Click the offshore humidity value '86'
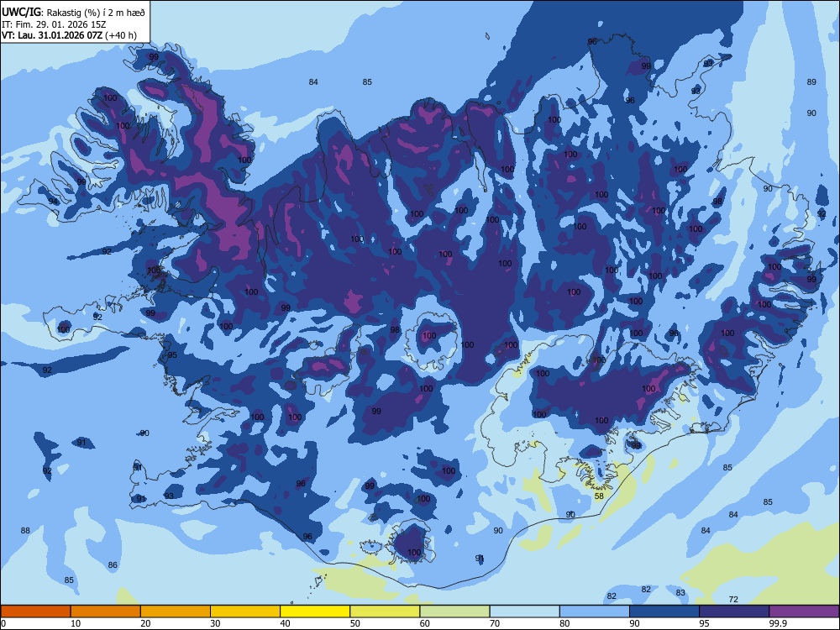Viewport: 840px width, 630px height. 113,564
